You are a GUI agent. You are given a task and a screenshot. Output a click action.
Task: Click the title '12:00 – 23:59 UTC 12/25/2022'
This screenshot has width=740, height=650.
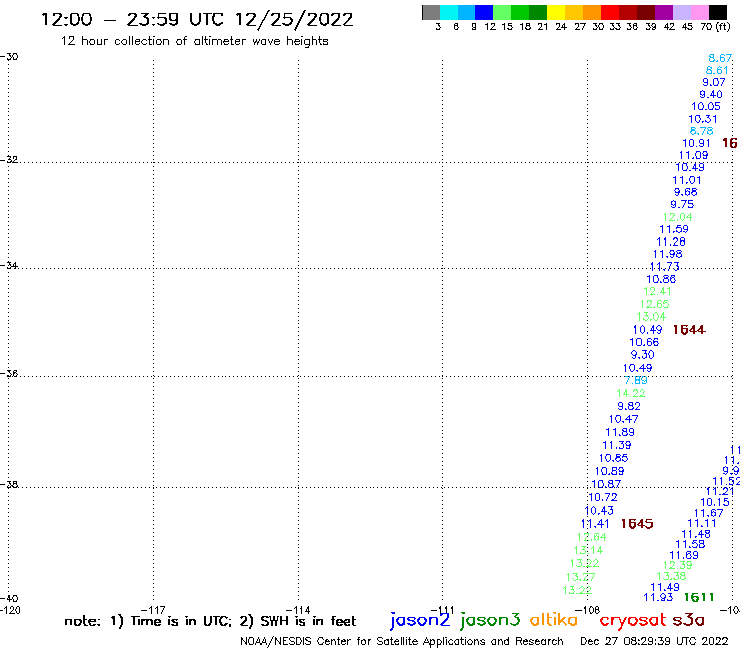[197, 20]
